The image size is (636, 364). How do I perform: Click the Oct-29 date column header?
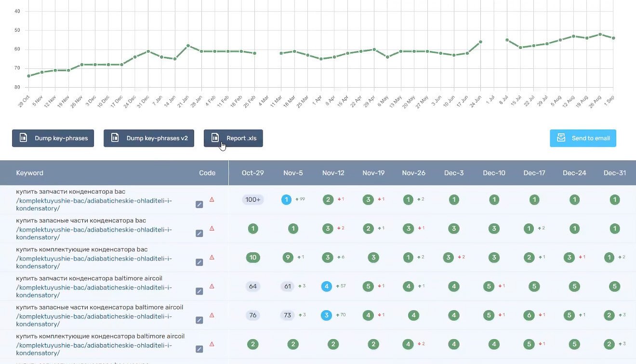click(253, 173)
